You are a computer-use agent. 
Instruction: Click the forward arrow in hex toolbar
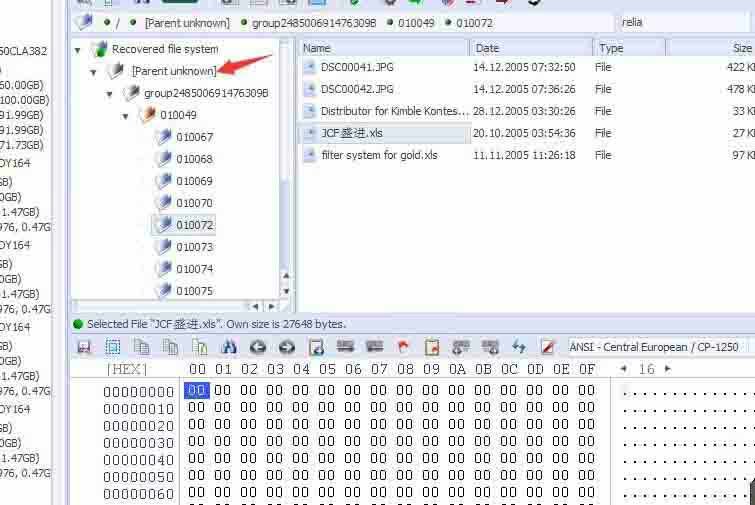point(287,347)
